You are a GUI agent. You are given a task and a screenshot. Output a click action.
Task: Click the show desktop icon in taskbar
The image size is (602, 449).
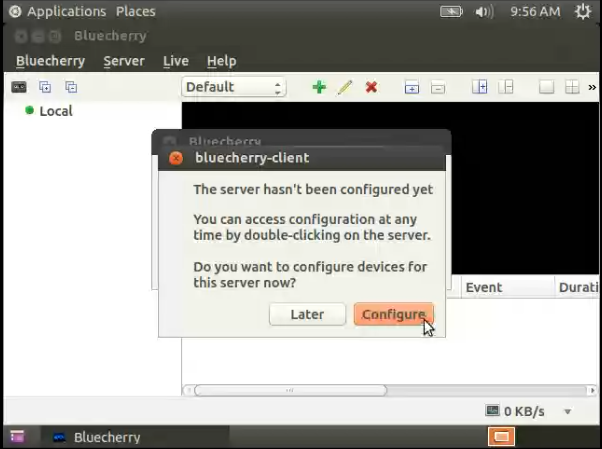tap(17, 437)
